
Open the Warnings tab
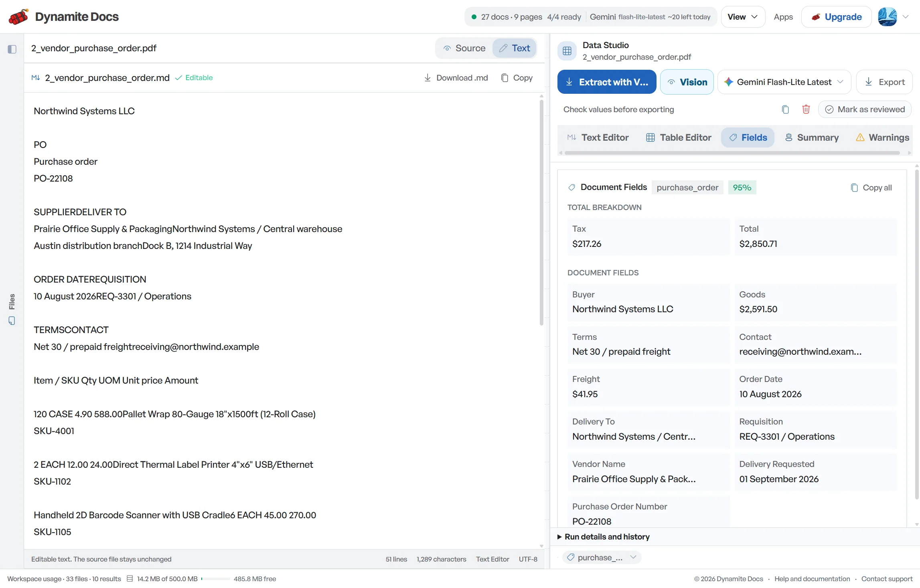pos(882,137)
